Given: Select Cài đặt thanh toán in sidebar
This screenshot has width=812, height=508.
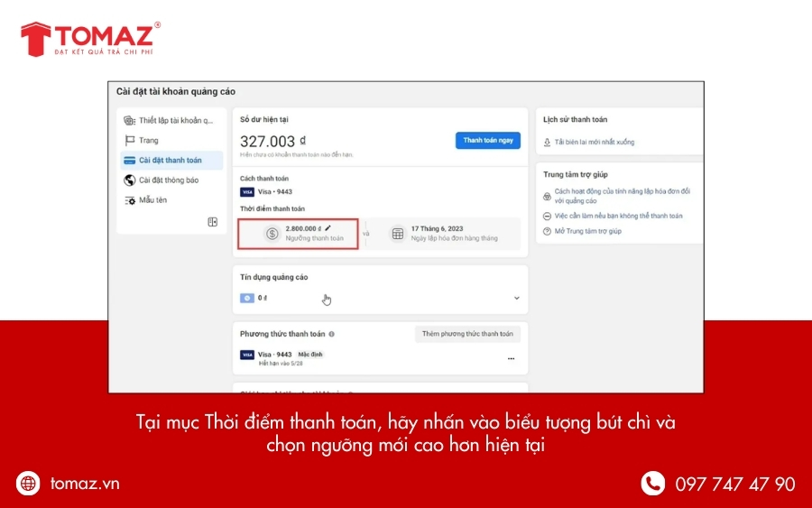Looking at the screenshot, I should click(x=170, y=161).
